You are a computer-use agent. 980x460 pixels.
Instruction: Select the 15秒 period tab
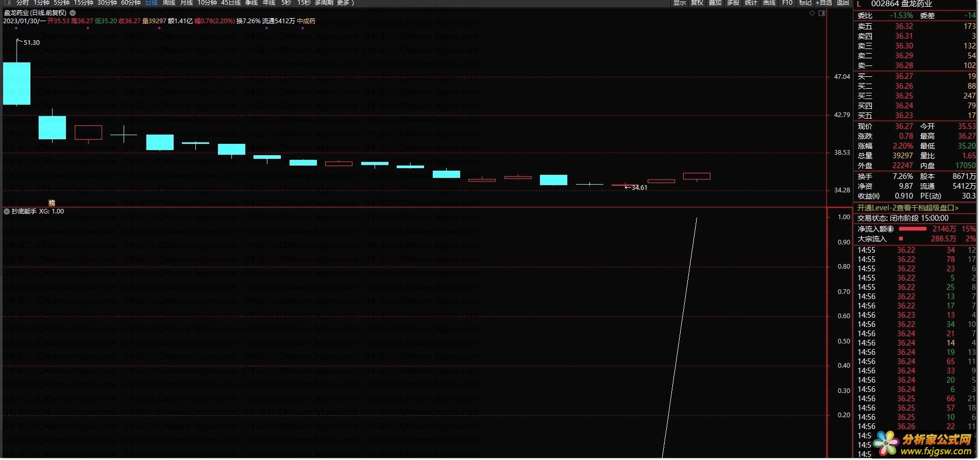pyautogui.click(x=304, y=3)
